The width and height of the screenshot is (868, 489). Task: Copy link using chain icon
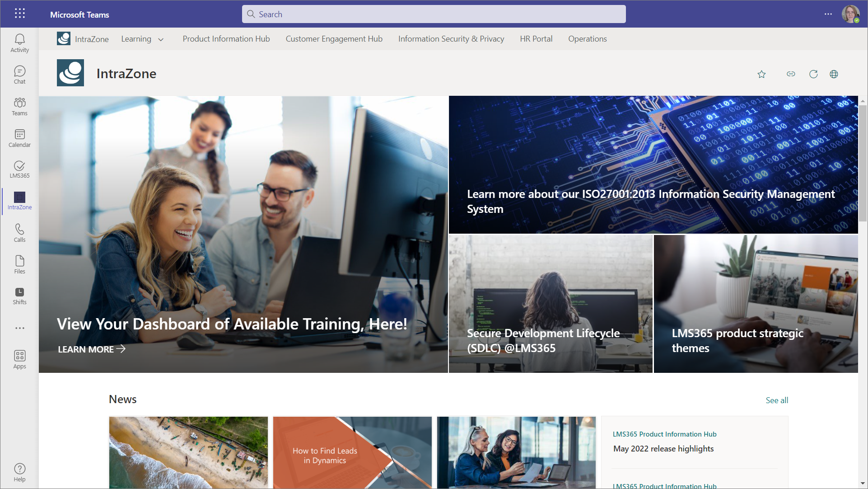click(x=791, y=74)
